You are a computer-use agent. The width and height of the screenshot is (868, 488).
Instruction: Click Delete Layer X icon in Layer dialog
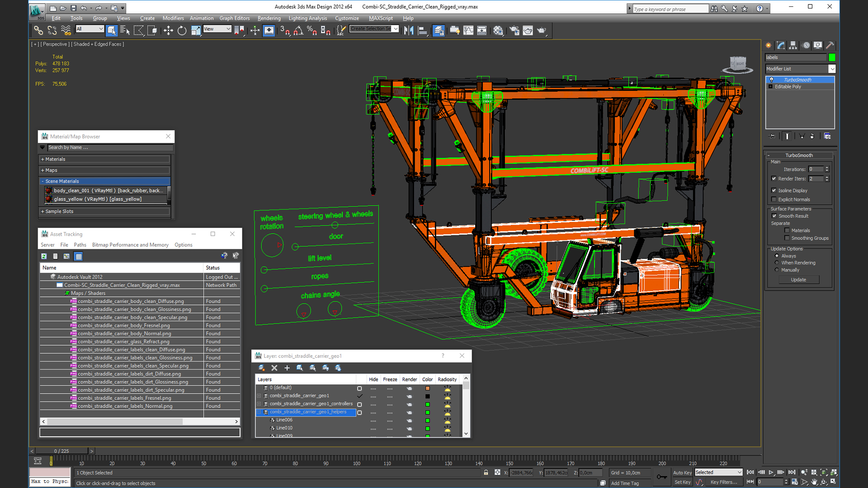274,368
